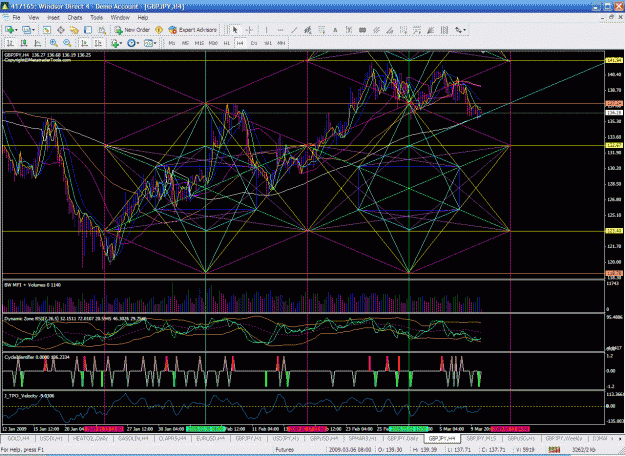Select timeframe M1
625x456 pixels.
(172, 43)
